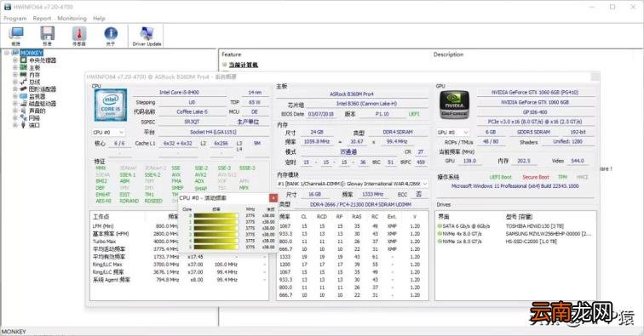Expand the 总线 tree node
This screenshot has height=336, width=644.
15,82
